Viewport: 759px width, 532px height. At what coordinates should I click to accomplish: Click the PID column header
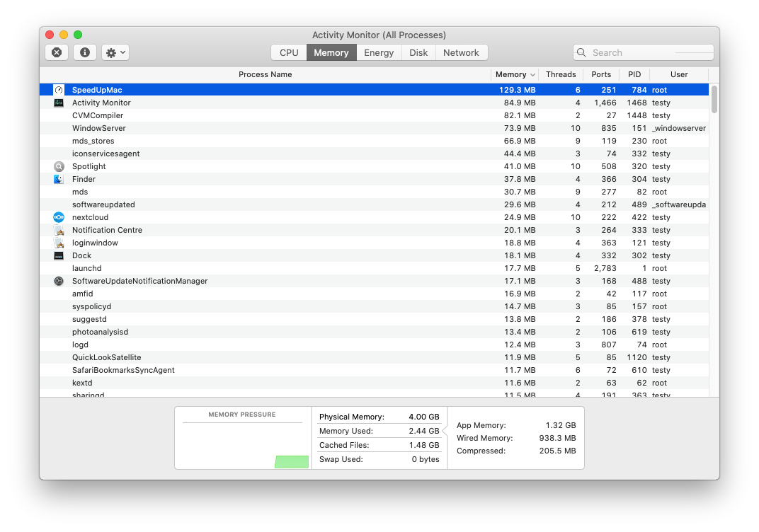click(x=634, y=74)
